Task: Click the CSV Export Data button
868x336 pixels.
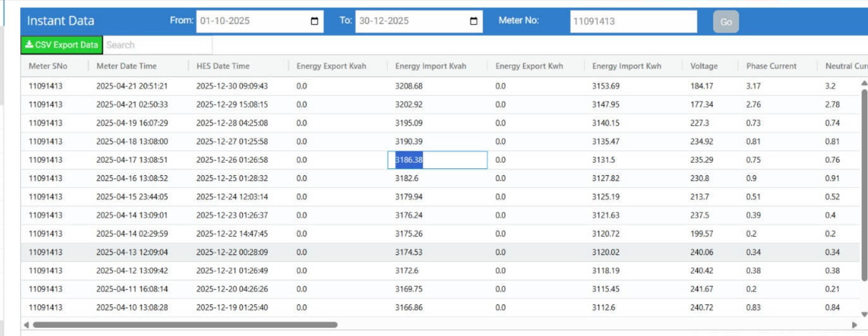Action: point(61,45)
